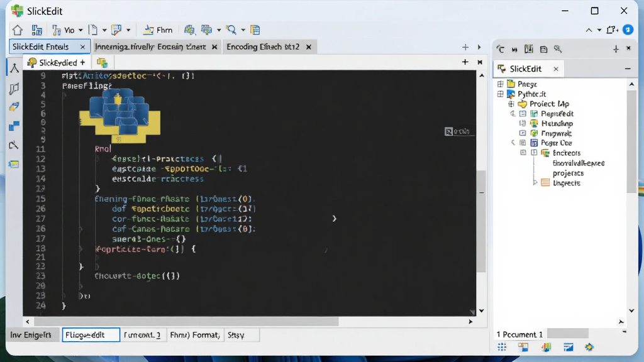Click the pin icon in right panel toolbar
The height and width of the screenshot is (362, 644).
click(616, 49)
